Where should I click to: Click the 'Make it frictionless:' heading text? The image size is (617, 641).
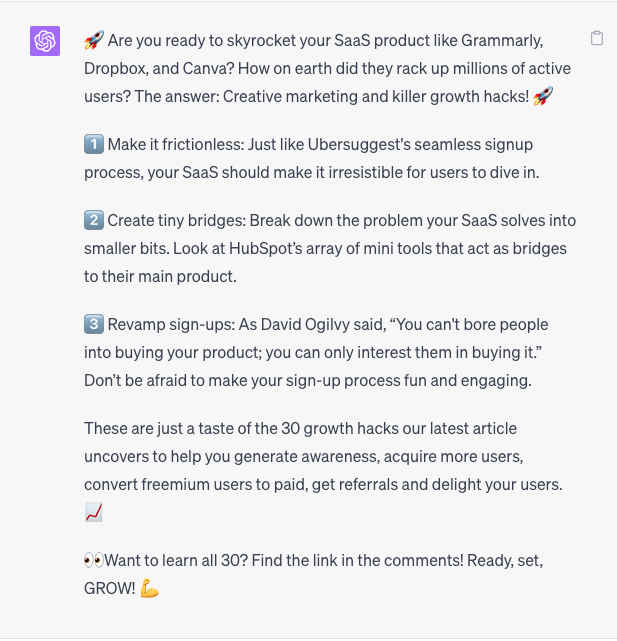[x=176, y=145]
